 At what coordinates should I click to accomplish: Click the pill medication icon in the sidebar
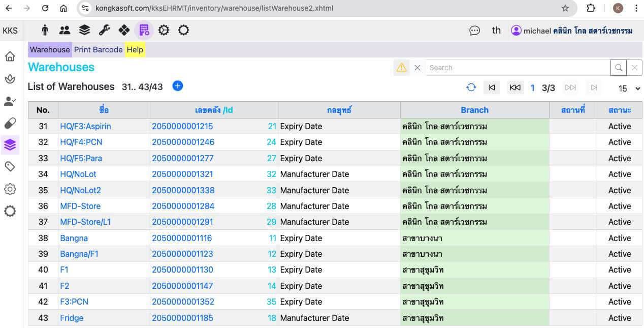(x=10, y=123)
